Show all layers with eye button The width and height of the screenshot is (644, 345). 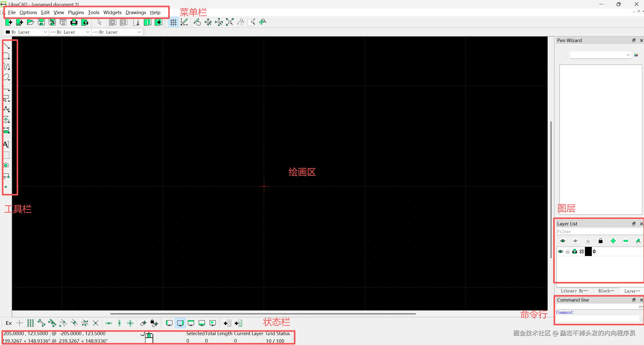coord(563,241)
